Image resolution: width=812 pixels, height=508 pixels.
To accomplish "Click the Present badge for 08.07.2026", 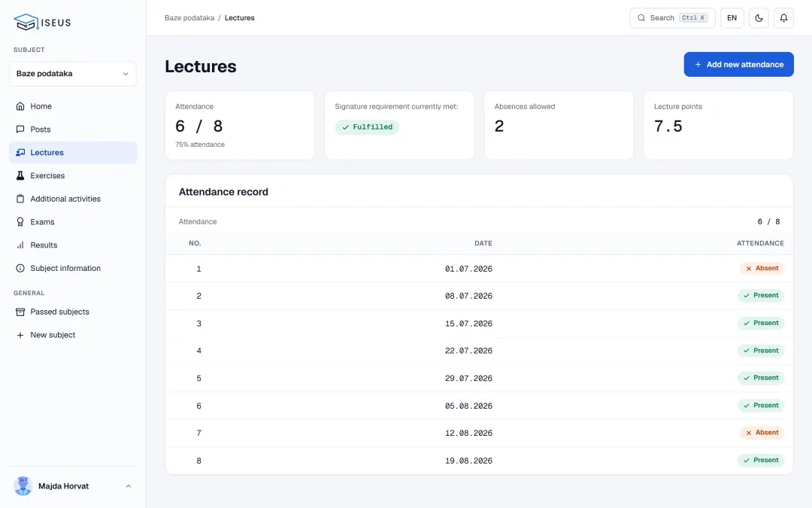I will point(761,296).
